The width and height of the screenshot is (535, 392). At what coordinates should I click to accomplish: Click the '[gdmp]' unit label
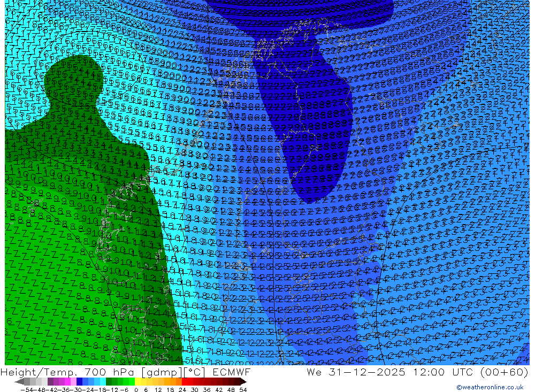tap(162, 372)
